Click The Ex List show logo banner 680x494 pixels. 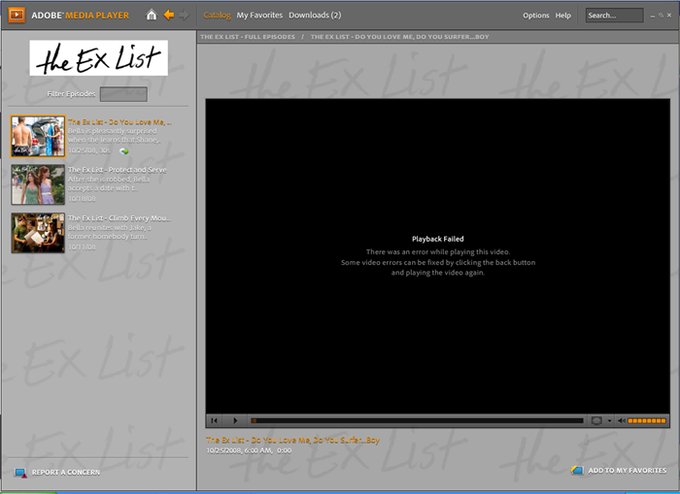click(98, 58)
